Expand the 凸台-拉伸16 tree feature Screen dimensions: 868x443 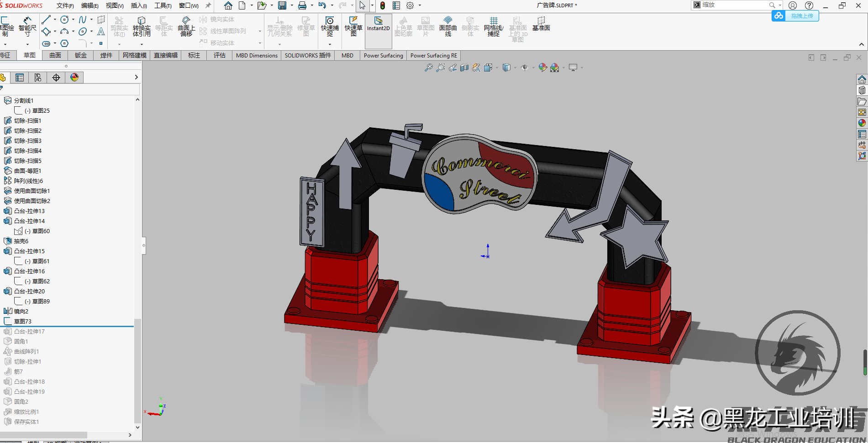pyautogui.click(x=3, y=271)
